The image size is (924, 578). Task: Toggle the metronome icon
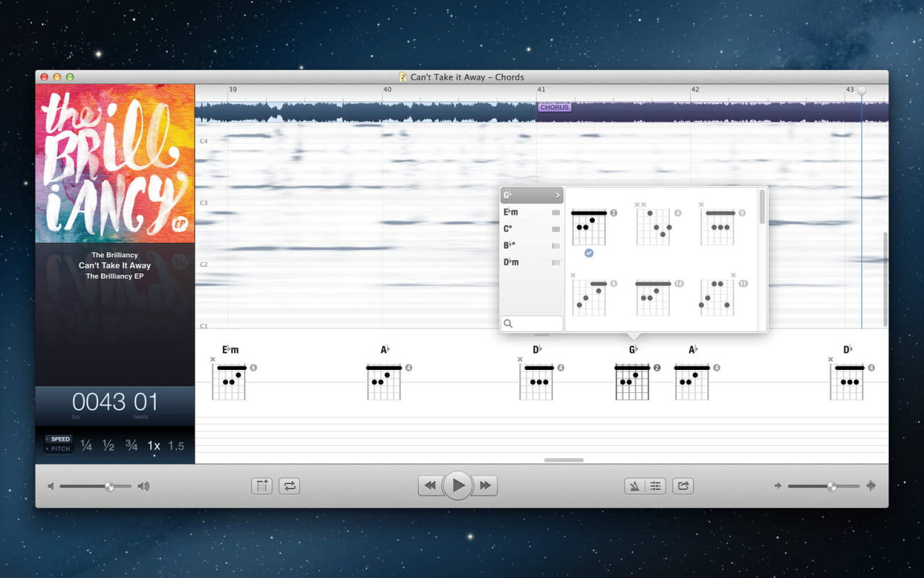[x=635, y=486]
